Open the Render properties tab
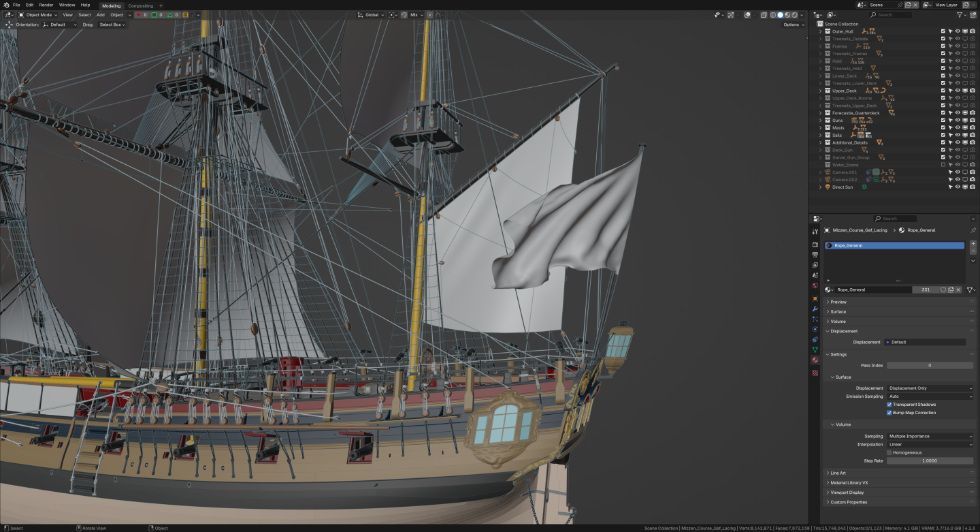The width and height of the screenshot is (980, 532). coord(815,245)
